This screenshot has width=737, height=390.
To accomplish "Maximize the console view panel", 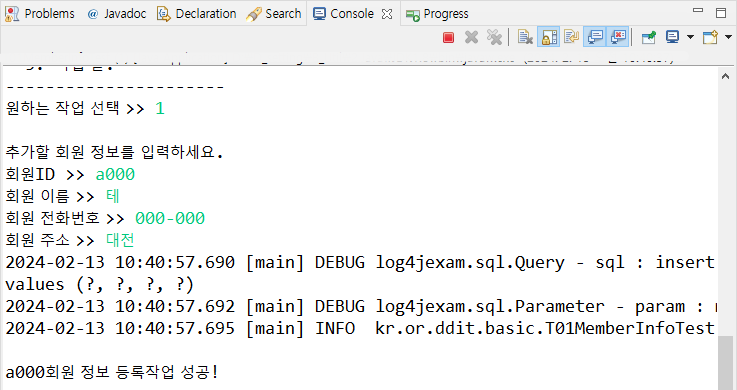I will click(x=721, y=13).
